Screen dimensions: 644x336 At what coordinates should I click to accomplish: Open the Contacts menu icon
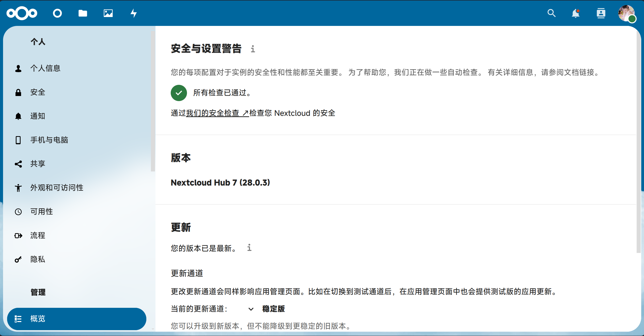601,13
